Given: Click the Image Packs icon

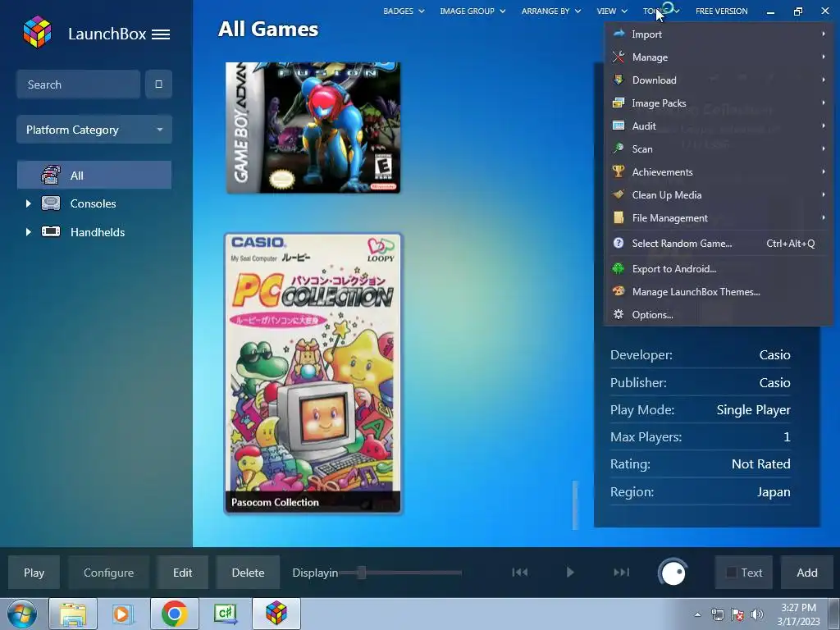Looking at the screenshot, I should (619, 103).
